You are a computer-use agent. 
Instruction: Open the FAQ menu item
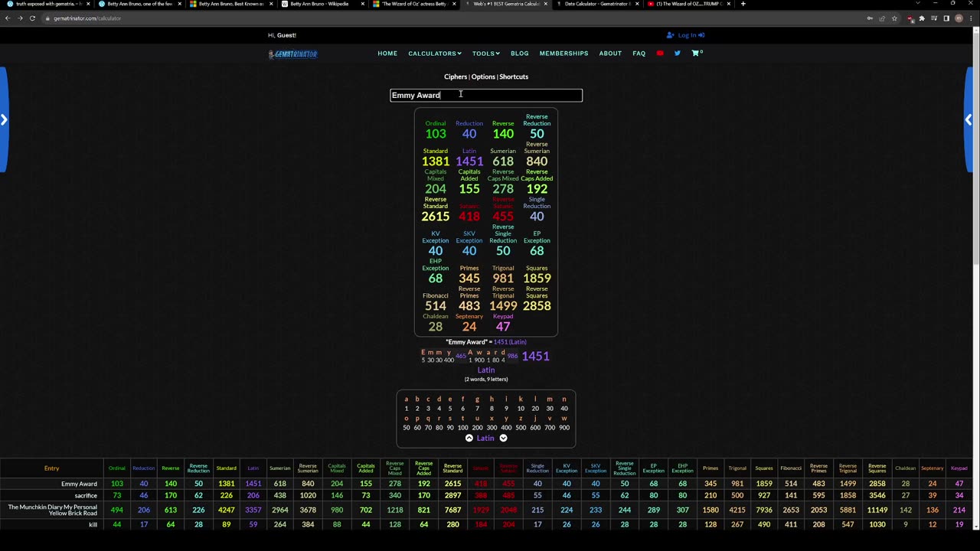(x=639, y=54)
